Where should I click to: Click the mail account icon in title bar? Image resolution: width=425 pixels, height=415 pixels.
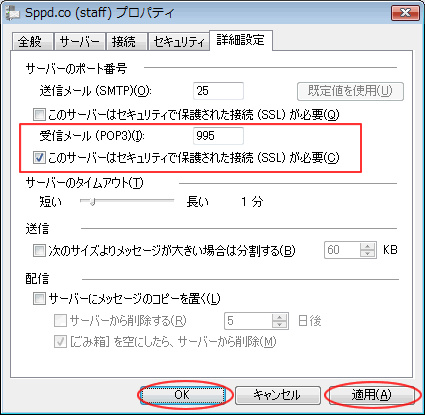click(x=12, y=13)
